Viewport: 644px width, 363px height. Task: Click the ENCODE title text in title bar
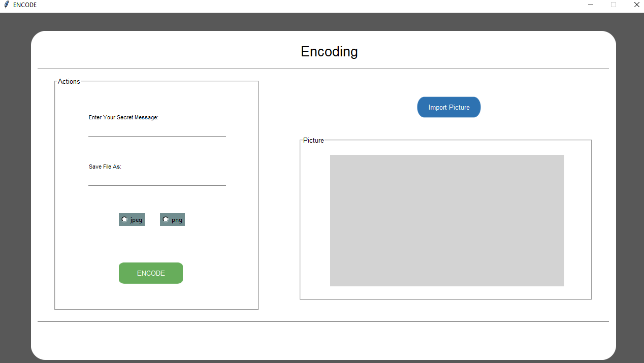pyautogui.click(x=25, y=5)
